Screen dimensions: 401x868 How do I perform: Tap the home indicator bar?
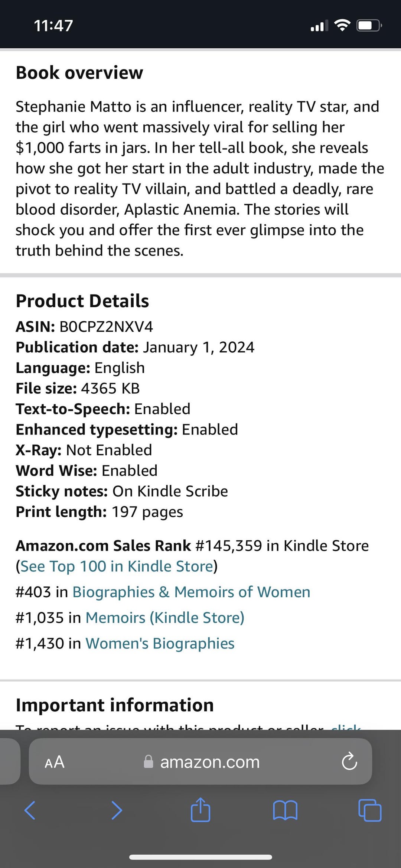pos(200,857)
